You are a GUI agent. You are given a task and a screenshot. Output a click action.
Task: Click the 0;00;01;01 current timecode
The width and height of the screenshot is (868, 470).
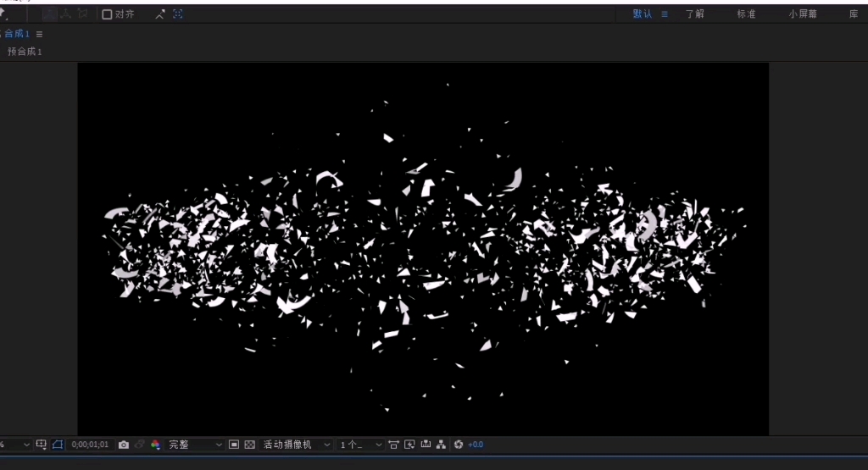[90, 445]
